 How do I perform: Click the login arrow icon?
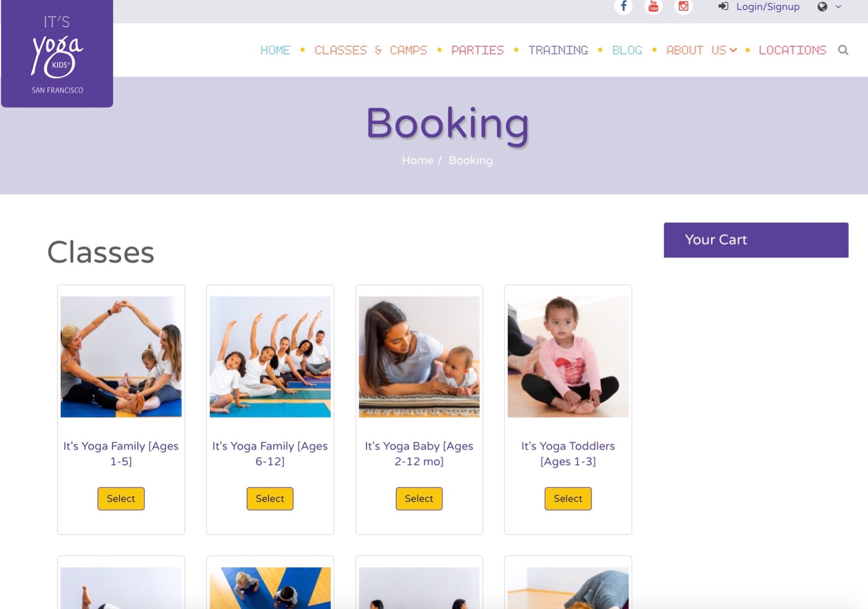click(723, 7)
